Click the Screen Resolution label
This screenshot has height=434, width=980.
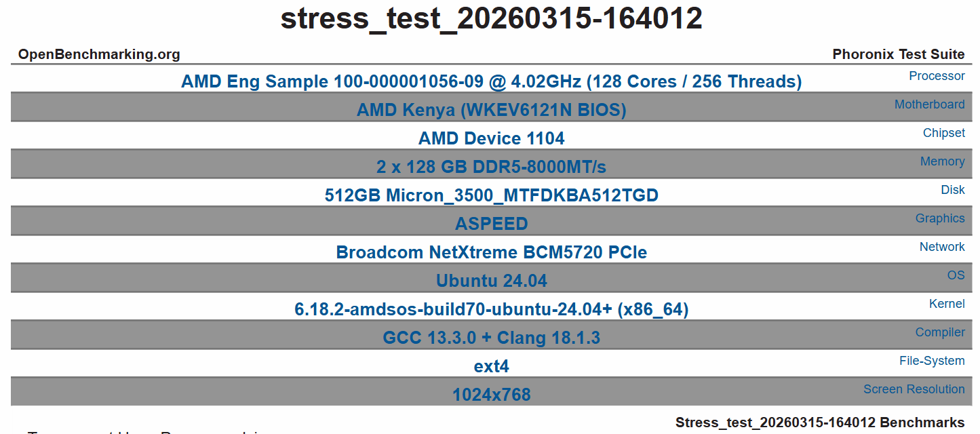tap(914, 389)
